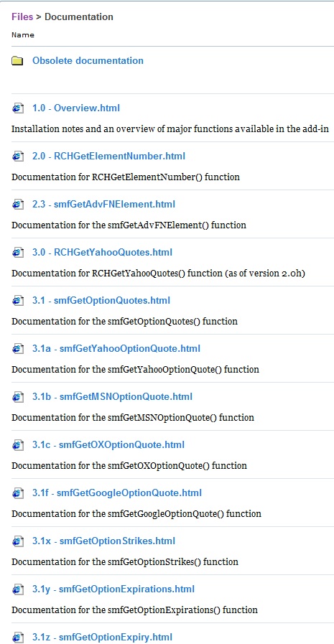Go to the Files breadcrumb link

(22, 17)
